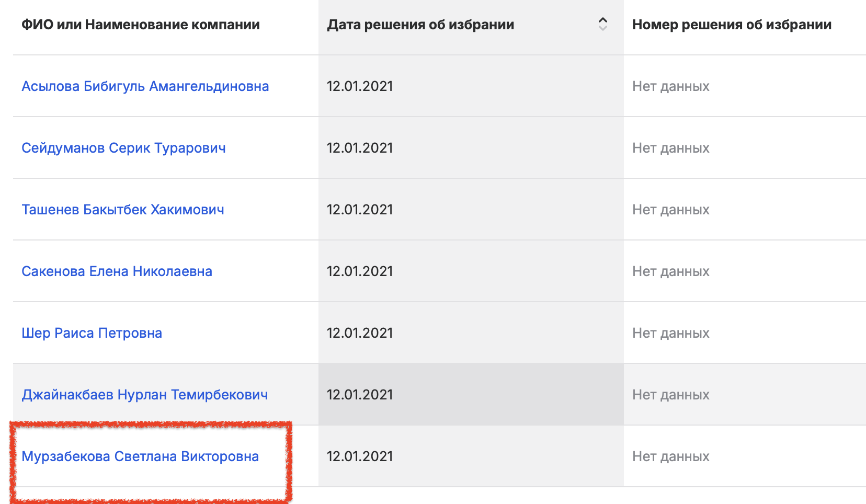
Task: Click Нет данных in Асылова Бибигуль row
Action: pyautogui.click(x=670, y=86)
